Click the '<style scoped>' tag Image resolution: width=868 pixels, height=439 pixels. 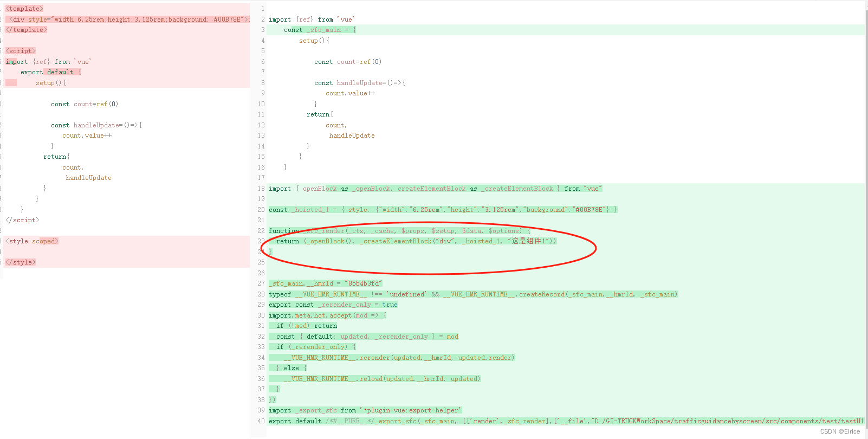coord(32,241)
